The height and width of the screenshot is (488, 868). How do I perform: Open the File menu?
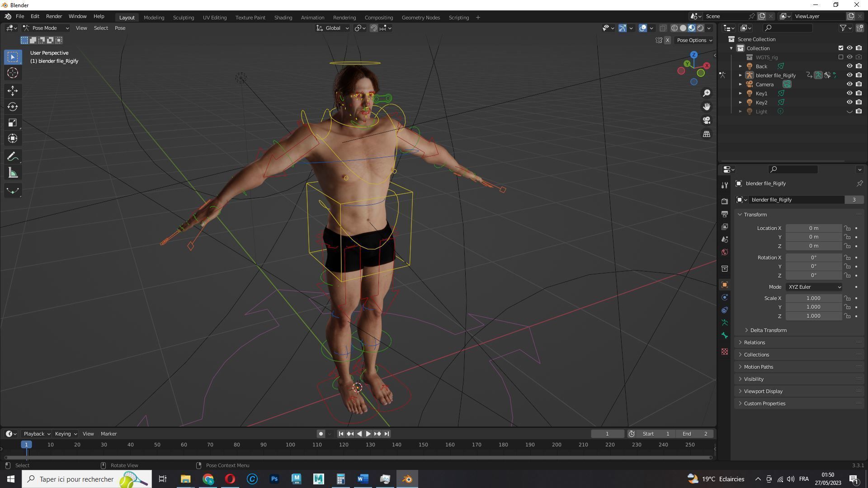20,16
